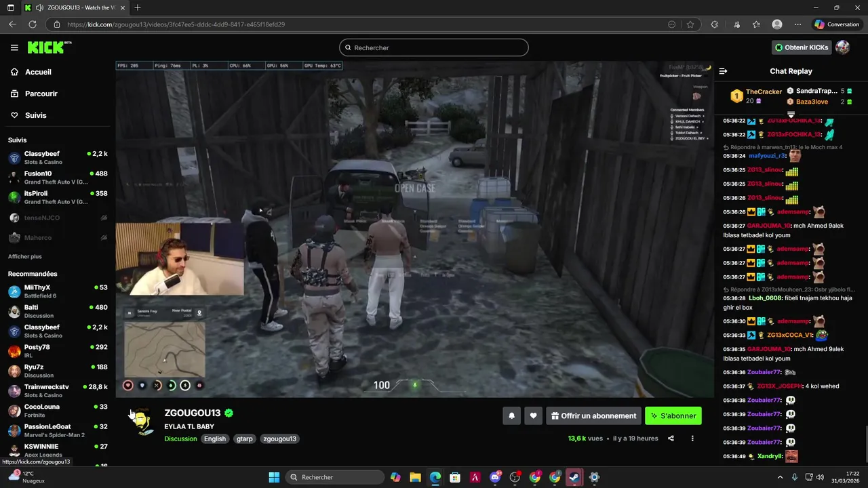The width and height of the screenshot is (868, 488).
Task: Click chat username GARJOUMA_10 at 05:36:27
Action: pyautogui.click(x=769, y=226)
